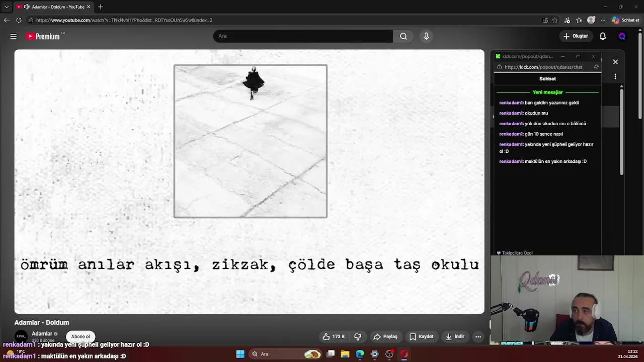Open browser settings and more menu
Viewport: 644px width, 362px height.
pos(603,20)
